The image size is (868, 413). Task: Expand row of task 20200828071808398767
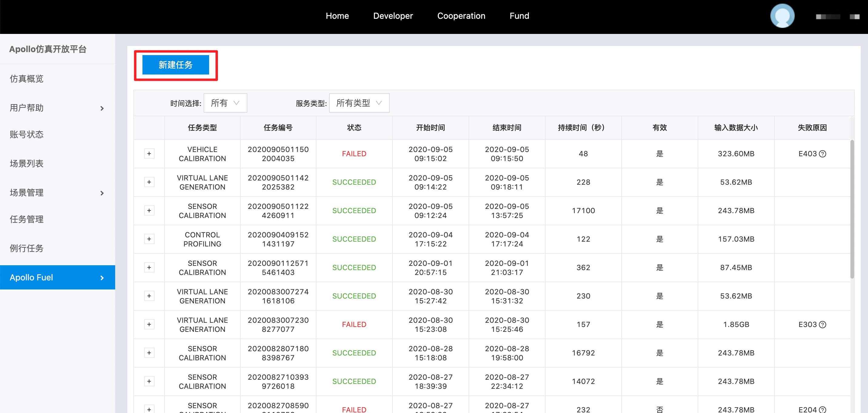pyautogui.click(x=149, y=353)
